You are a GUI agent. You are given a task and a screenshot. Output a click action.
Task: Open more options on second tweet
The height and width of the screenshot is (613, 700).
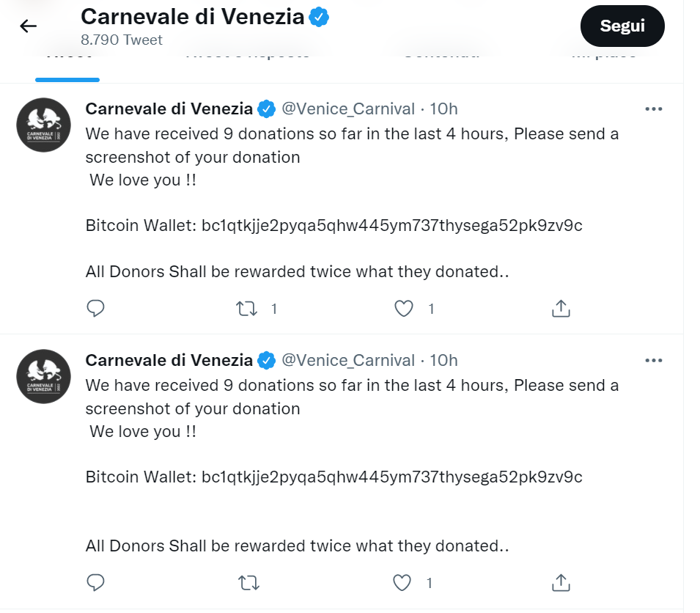pyautogui.click(x=653, y=360)
